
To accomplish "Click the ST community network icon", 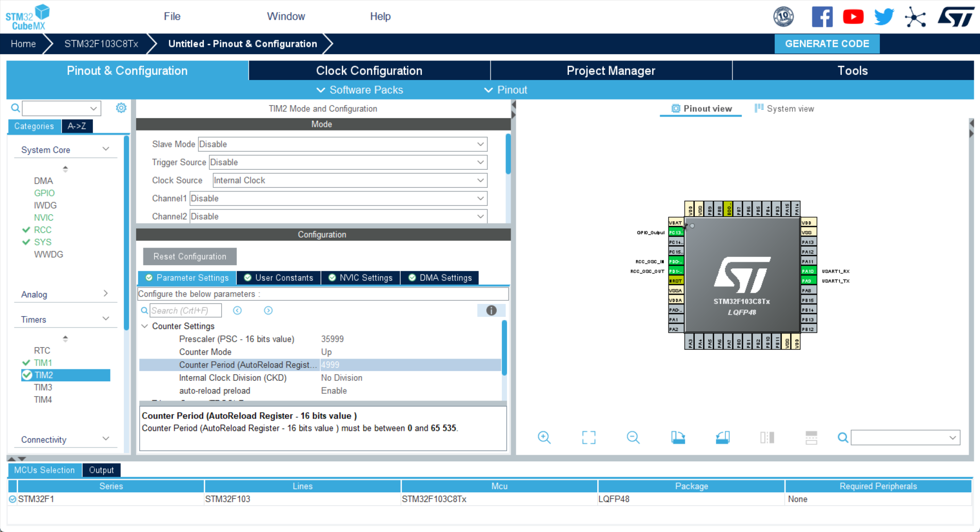I will click(915, 17).
